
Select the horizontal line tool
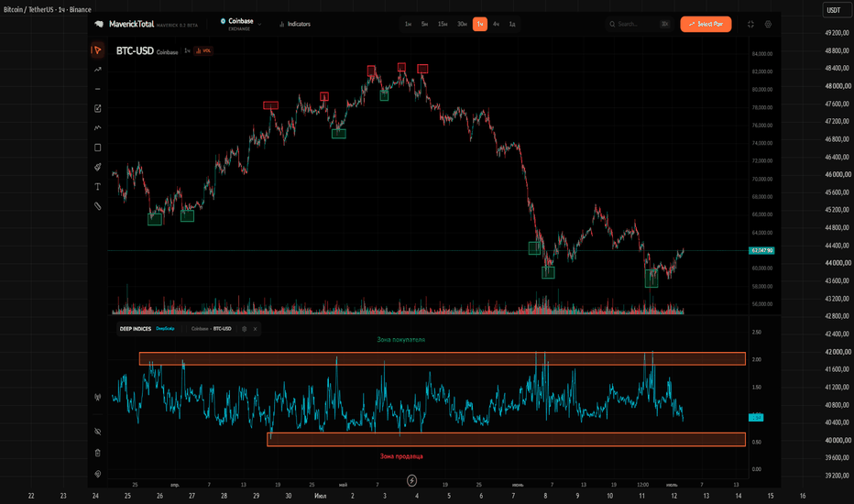[97, 89]
